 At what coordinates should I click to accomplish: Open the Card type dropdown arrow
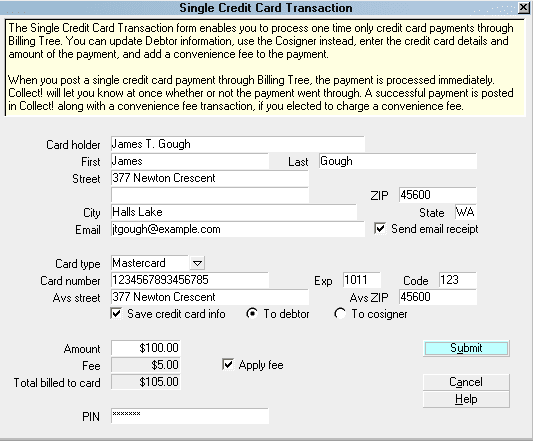(x=197, y=263)
